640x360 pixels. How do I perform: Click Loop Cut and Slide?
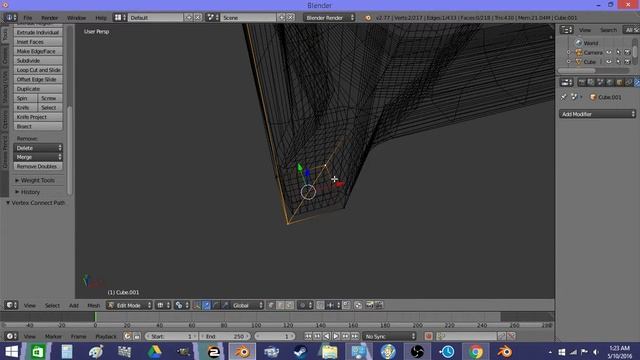tap(38, 70)
